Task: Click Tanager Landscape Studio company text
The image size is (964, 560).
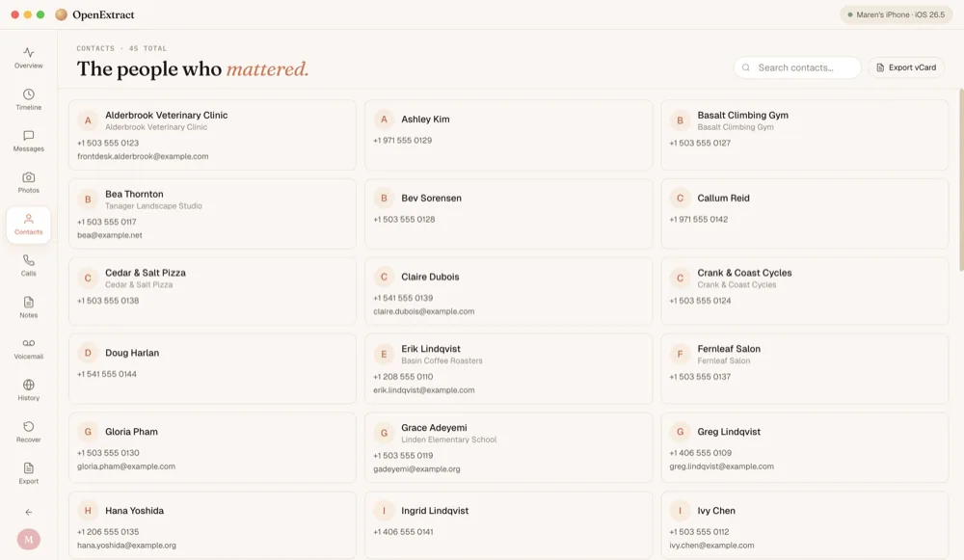Action: (153, 206)
